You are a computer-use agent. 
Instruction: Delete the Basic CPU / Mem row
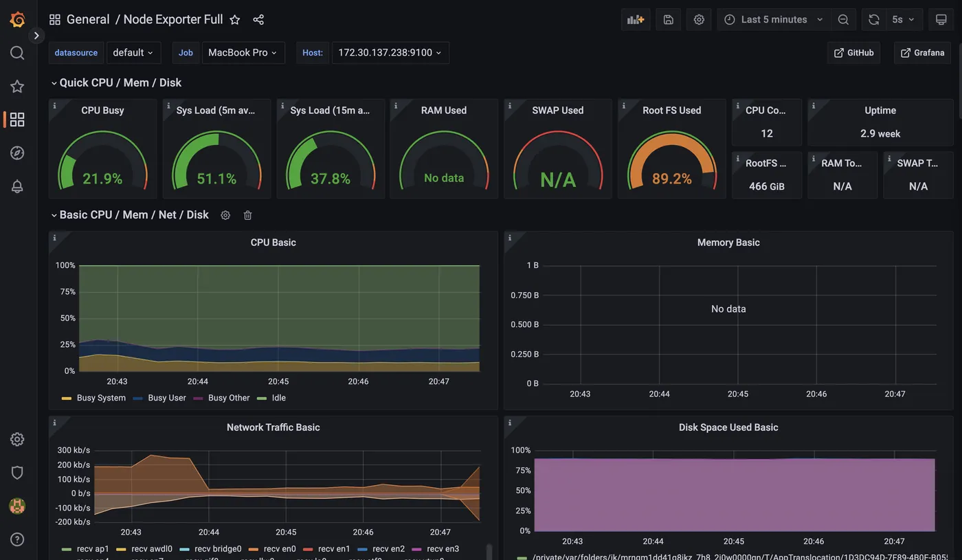point(248,215)
